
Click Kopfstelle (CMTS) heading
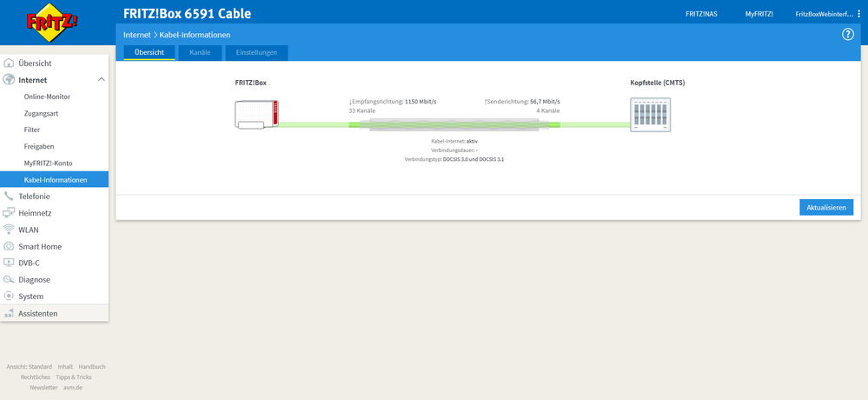pos(658,83)
